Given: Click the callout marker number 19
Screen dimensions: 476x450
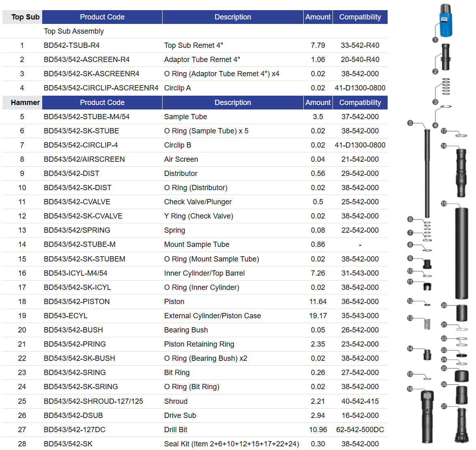Looking at the screenshot, I should [x=444, y=203].
